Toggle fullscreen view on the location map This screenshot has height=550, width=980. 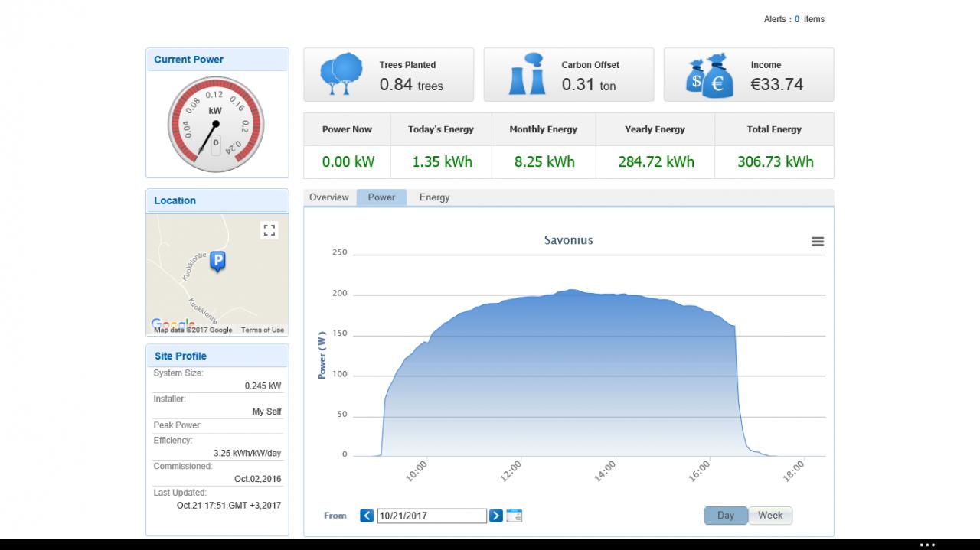[x=269, y=230]
